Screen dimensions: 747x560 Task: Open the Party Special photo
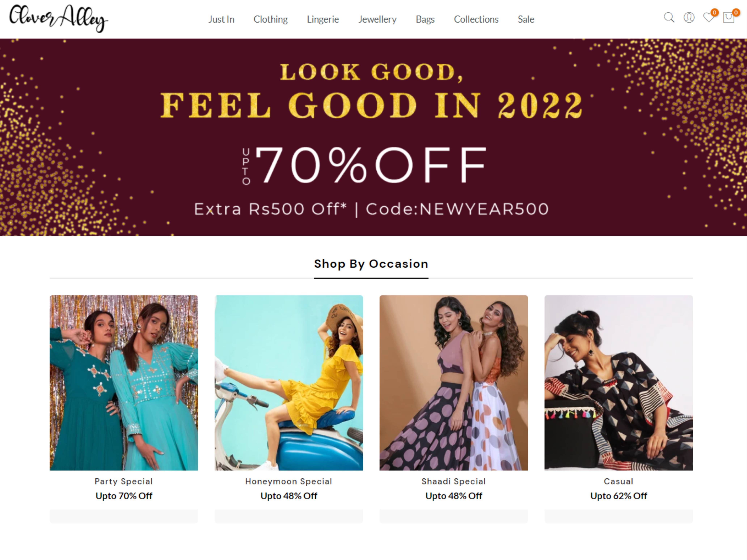(124, 383)
